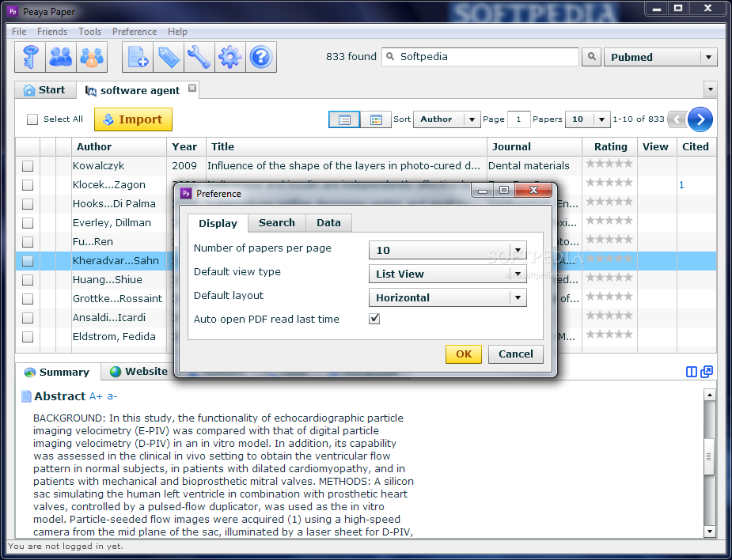The image size is (732, 560).
Task: Rate the Kowalczyk paper stars
Action: click(609, 163)
